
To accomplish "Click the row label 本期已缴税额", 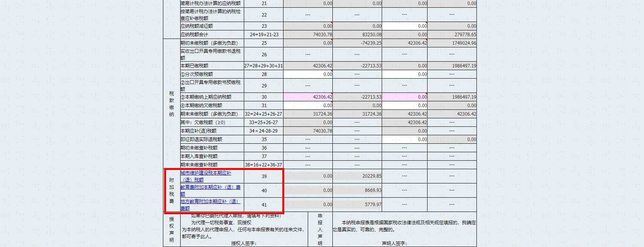I will coord(195,66).
